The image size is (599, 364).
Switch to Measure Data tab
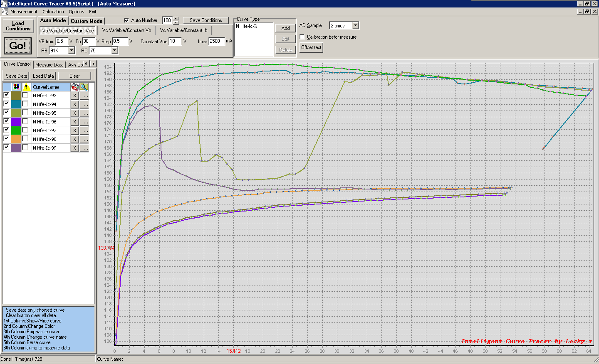tap(50, 65)
